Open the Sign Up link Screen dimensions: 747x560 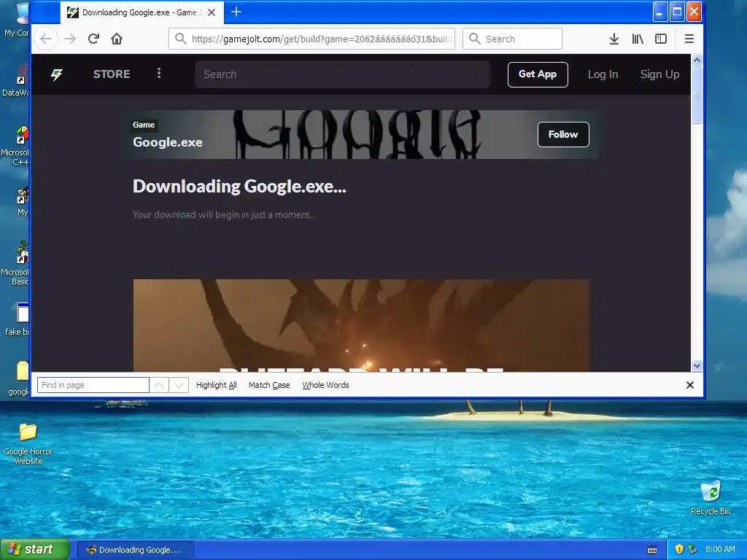pos(659,74)
